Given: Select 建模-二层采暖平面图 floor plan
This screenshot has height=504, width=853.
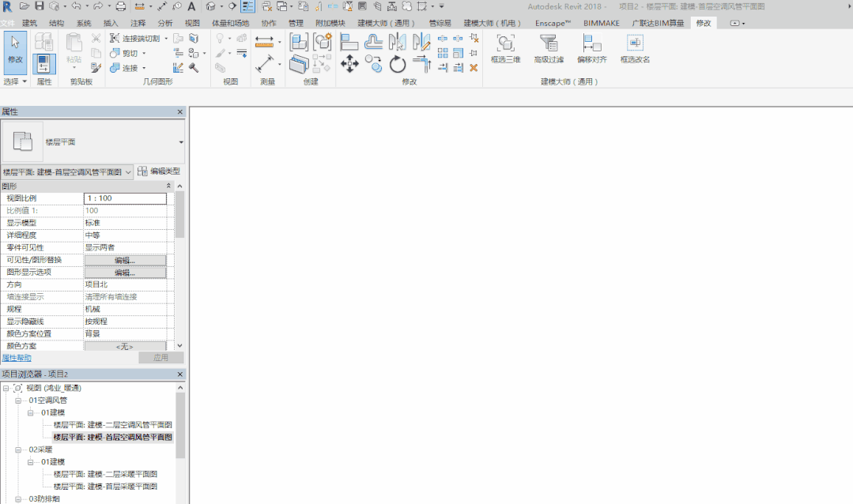Looking at the screenshot, I should tap(105, 474).
